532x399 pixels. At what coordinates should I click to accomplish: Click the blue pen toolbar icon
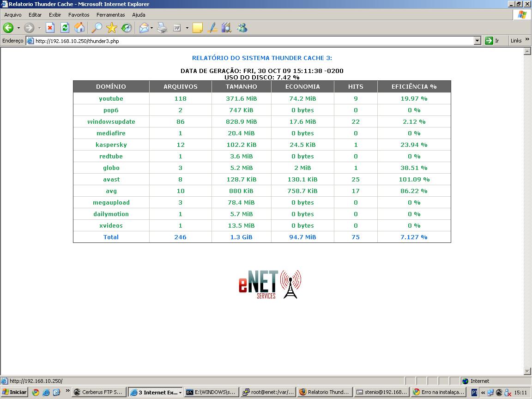tap(212, 28)
